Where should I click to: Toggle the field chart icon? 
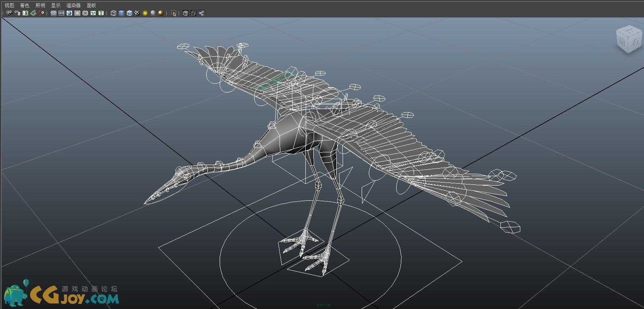[x=85, y=13]
